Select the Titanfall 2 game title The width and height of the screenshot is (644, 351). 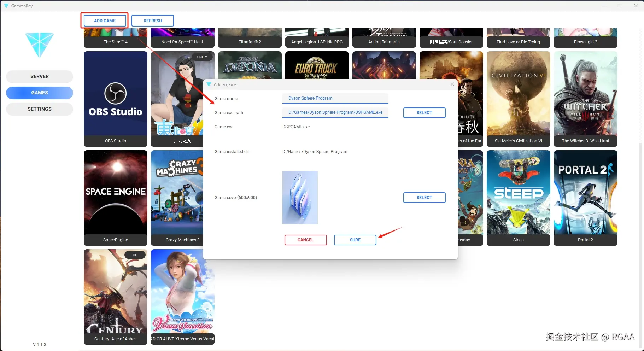point(250,42)
